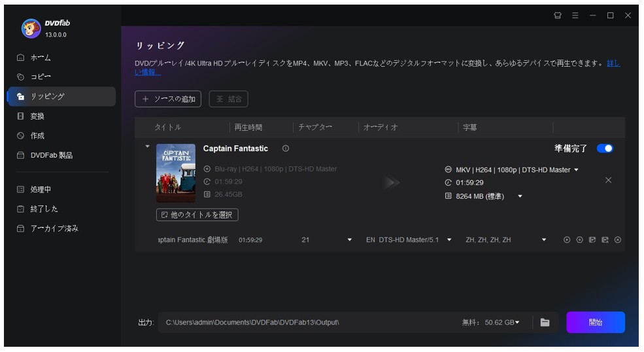The height and width of the screenshot is (352, 644).
Task: Click the converter icon beside 変換
Action: coord(20,116)
